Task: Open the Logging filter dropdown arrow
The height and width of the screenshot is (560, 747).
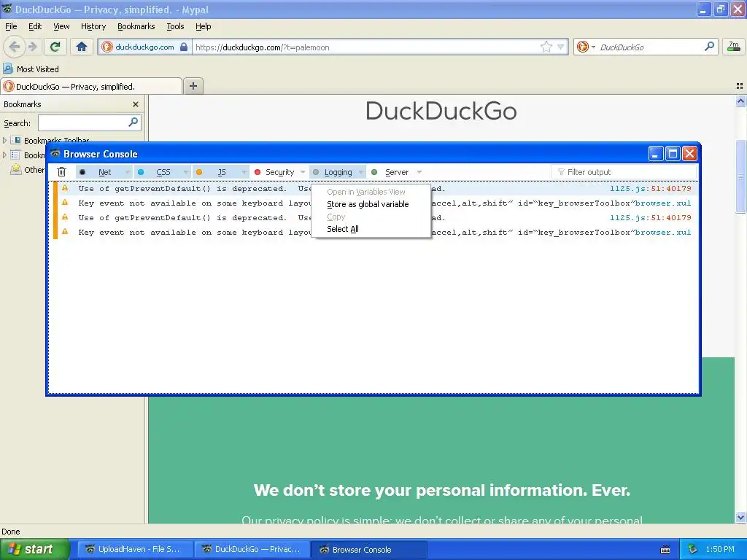Action: coord(361,172)
